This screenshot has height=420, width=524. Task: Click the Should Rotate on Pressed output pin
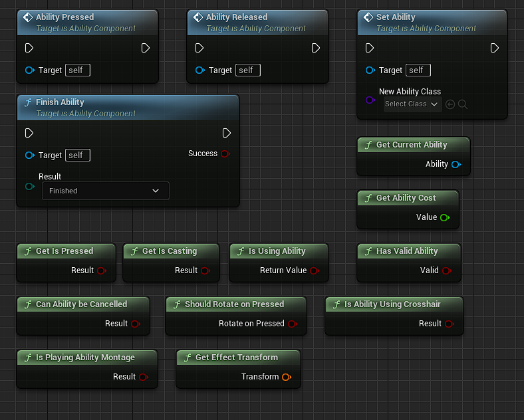click(291, 324)
